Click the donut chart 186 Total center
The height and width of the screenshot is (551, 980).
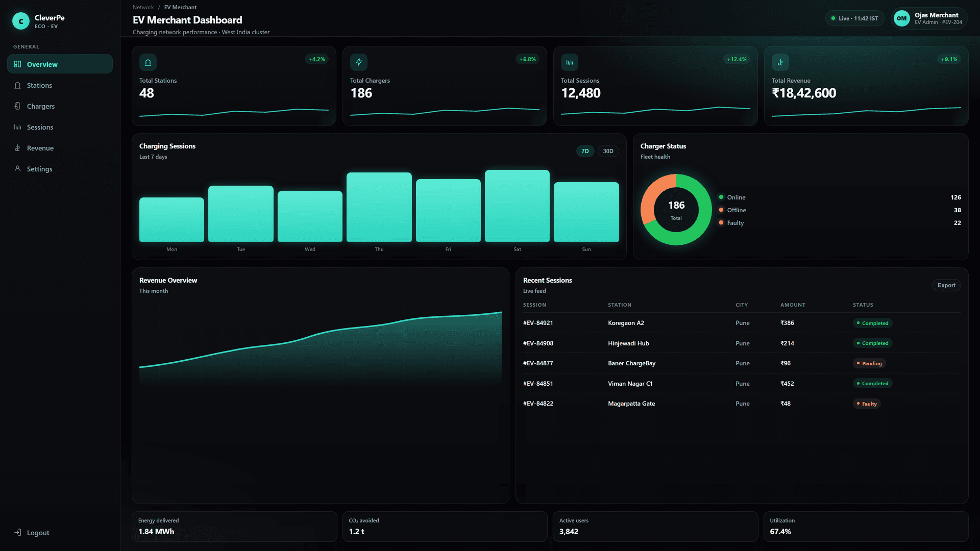[x=676, y=210]
